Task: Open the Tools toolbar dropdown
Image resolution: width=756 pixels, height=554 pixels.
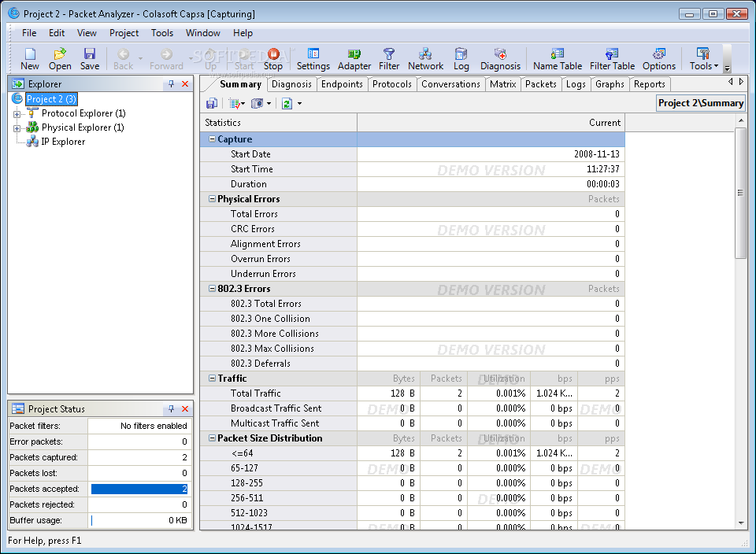Action: tap(703, 59)
